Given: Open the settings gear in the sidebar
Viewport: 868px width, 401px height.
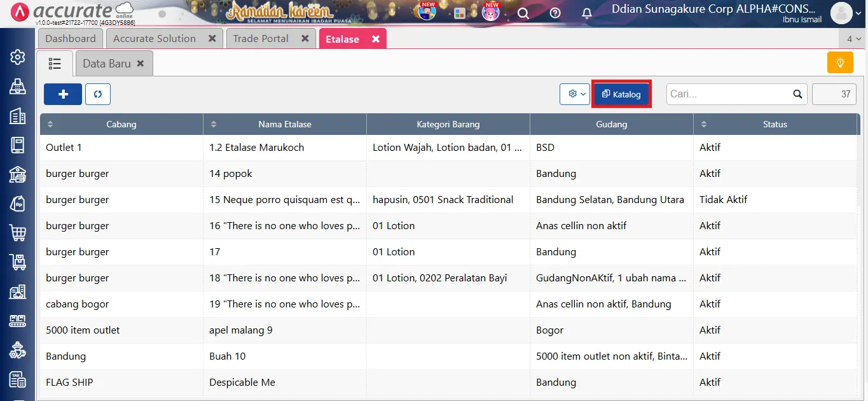Looking at the screenshot, I should tap(17, 57).
